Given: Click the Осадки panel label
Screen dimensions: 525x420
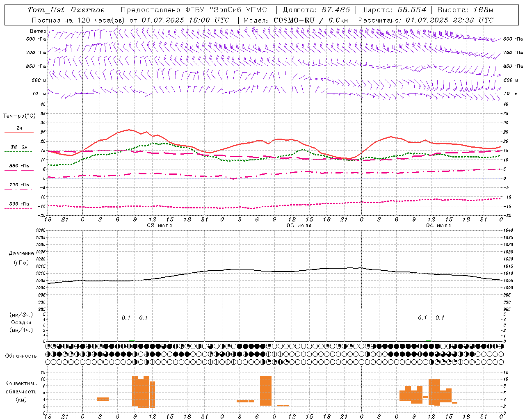Looking at the screenshot, I should click(x=21, y=322).
